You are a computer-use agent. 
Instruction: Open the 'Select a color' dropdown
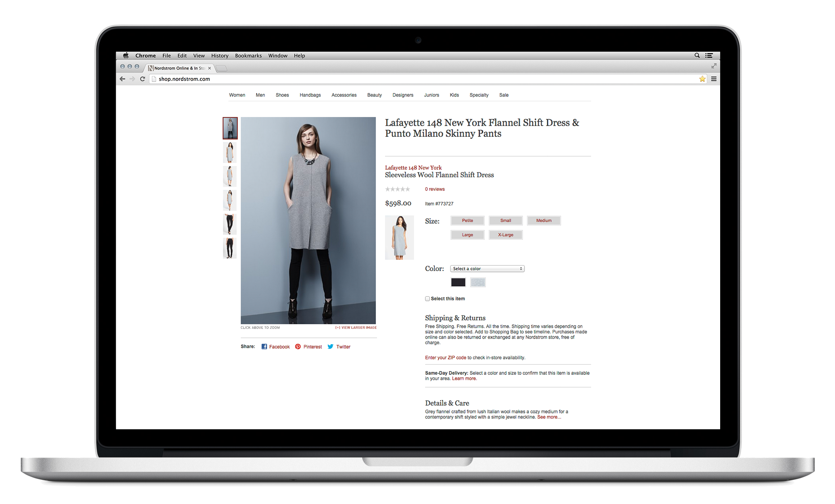click(x=487, y=269)
